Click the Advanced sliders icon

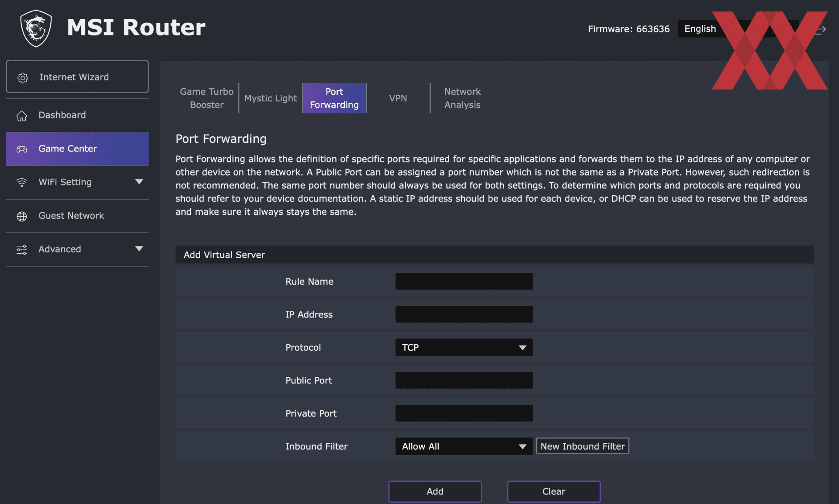(22, 249)
